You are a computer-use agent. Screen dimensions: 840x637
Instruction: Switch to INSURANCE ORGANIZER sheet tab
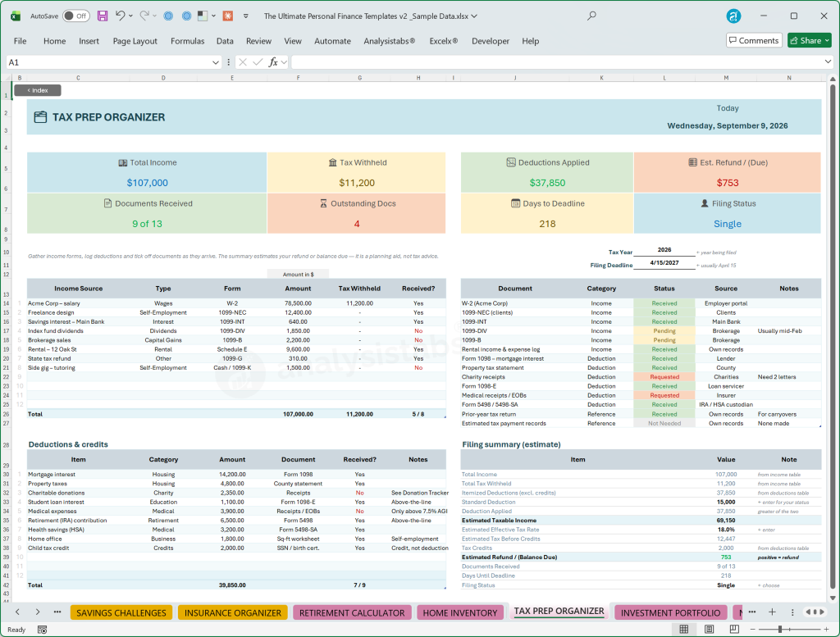click(232, 613)
